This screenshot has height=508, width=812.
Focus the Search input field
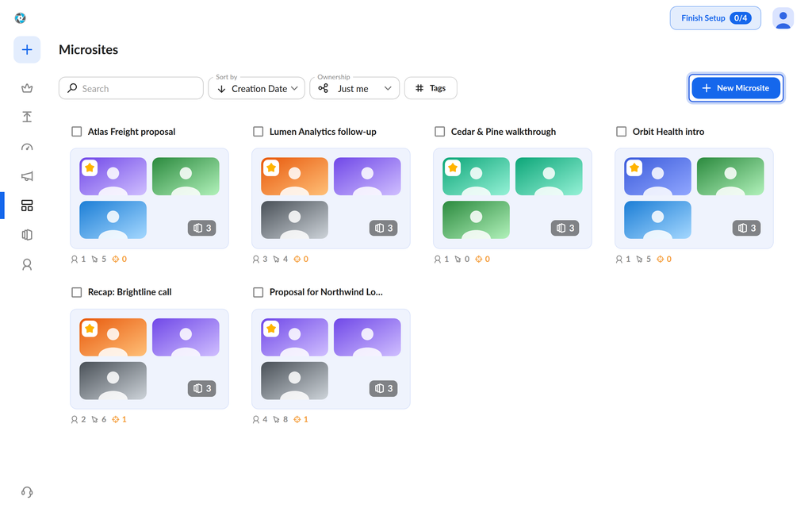131,88
